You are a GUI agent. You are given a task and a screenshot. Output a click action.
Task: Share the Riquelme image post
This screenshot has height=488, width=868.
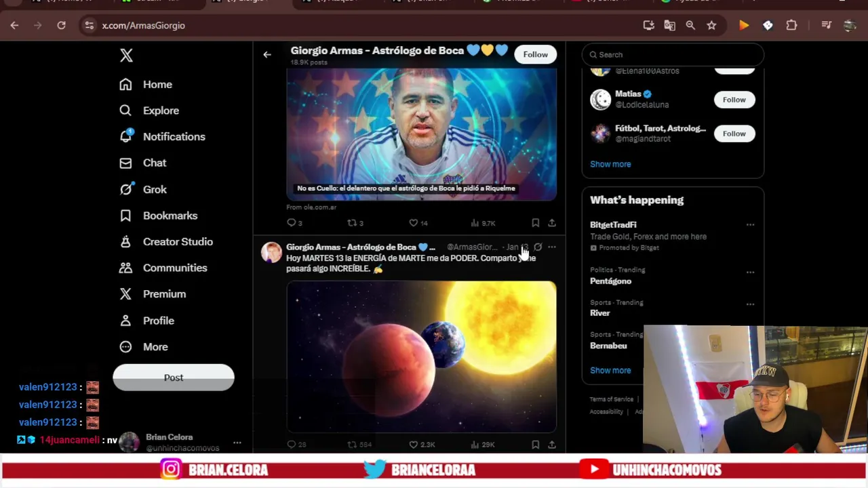[x=552, y=223]
